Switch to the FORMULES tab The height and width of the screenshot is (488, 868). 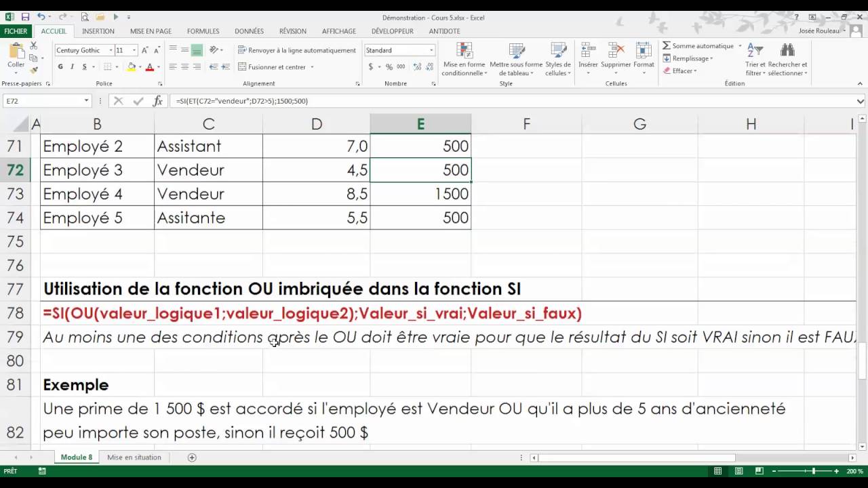click(203, 31)
